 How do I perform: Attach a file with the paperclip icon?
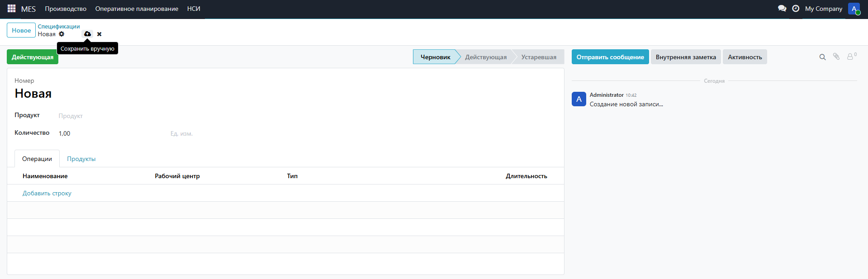pos(836,57)
